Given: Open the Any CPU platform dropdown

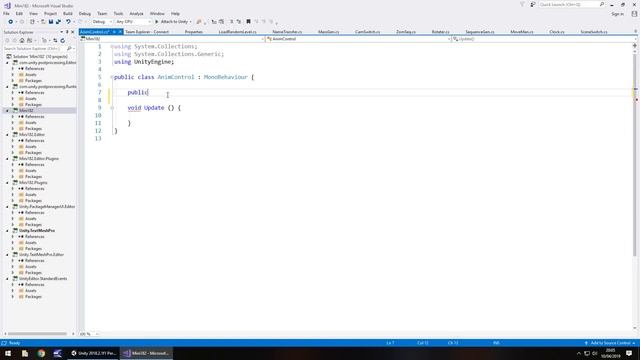Looking at the screenshot, I should pos(133,22).
